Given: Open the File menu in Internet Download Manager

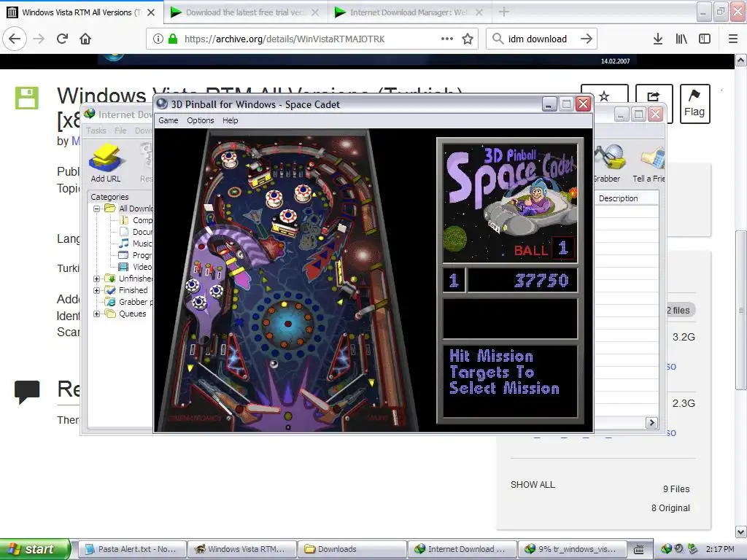Looking at the screenshot, I should [120, 131].
